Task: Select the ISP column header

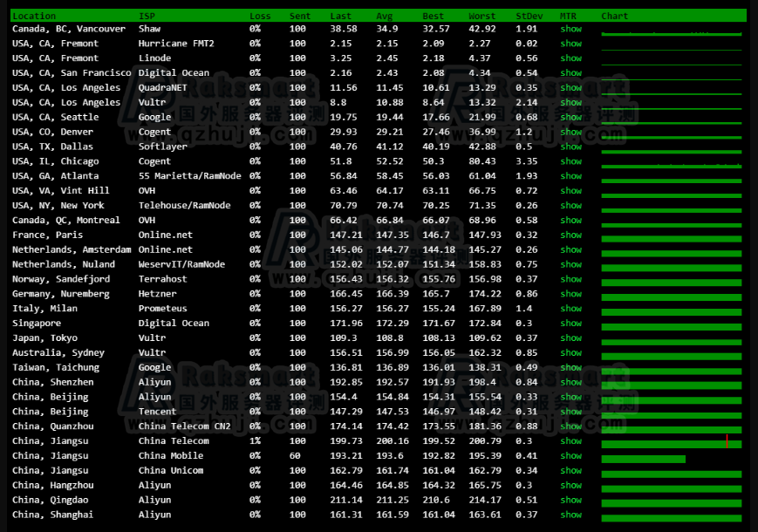Action: tap(147, 16)
